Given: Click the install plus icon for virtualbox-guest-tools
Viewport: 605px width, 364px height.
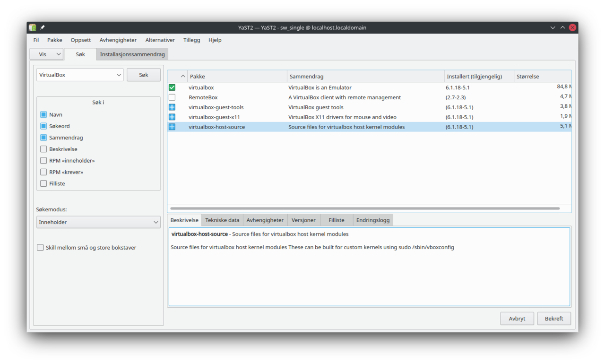Looking at the screenshot, I should (172, 107).
